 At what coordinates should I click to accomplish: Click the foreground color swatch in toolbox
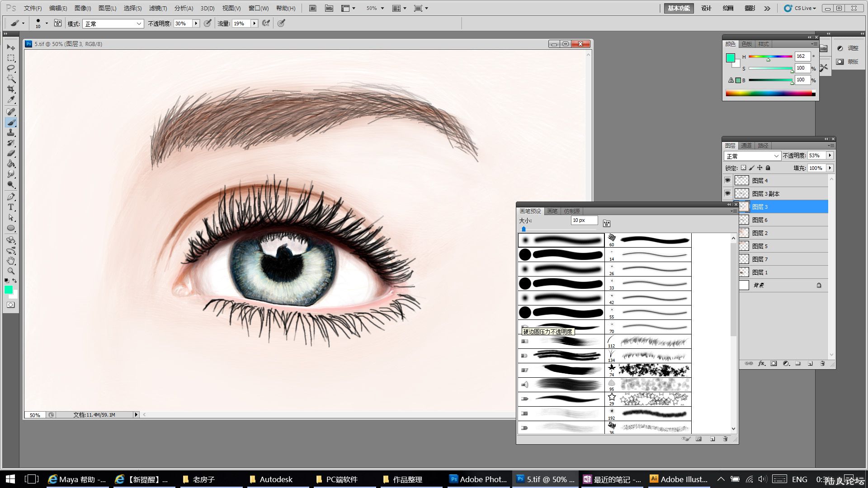(8, 290)
